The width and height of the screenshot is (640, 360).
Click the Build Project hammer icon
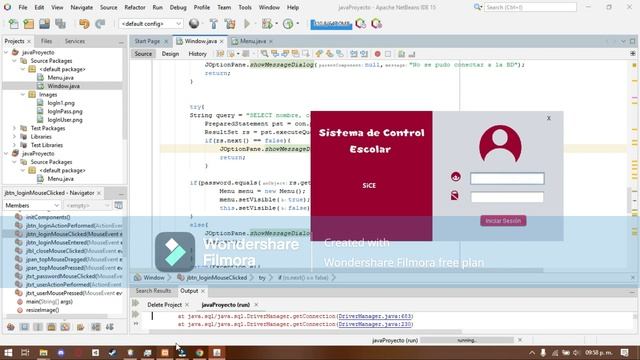click(x=213, y=24)
